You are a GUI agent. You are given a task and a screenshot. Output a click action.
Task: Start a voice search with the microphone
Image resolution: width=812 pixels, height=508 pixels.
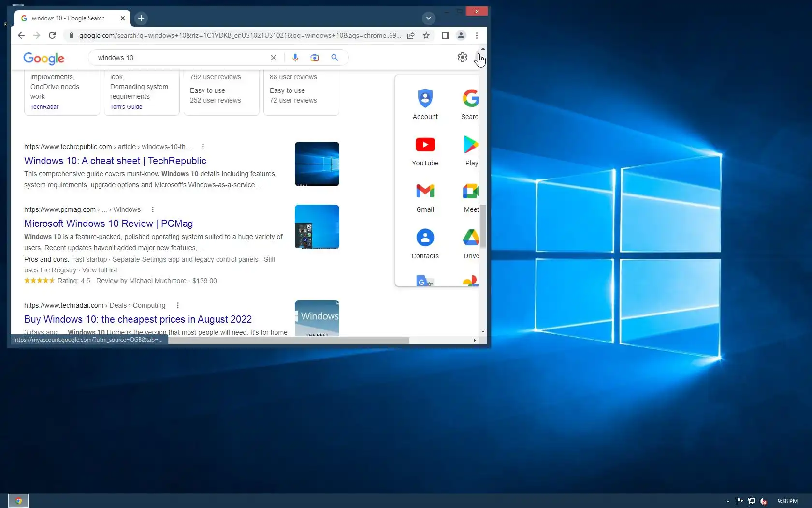pos(295,58)
